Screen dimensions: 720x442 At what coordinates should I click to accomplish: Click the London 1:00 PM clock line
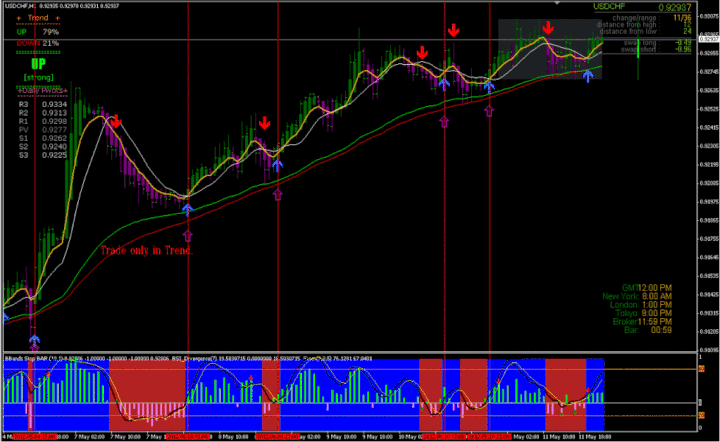coord(641,305)
